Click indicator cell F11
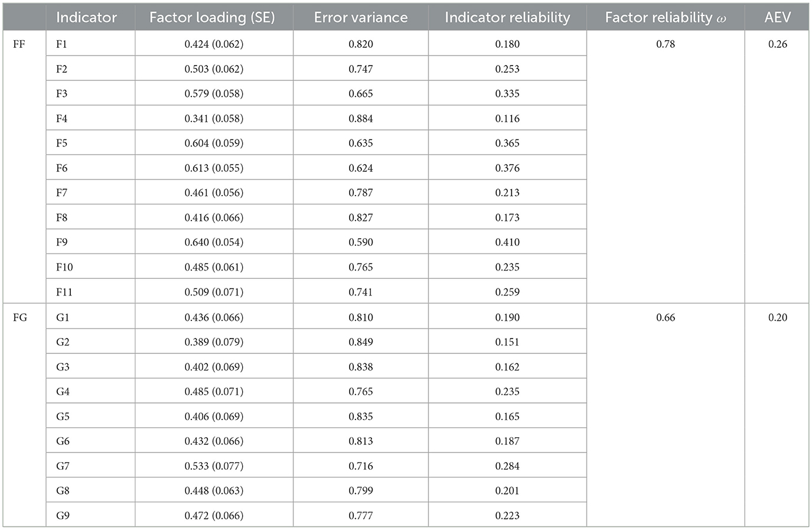 pyautogui.click(x=64, y=292)
